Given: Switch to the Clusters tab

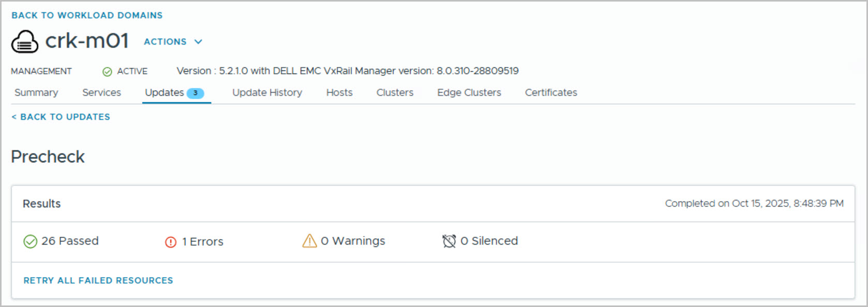Looking at the screenshot, I should coord(395,93).
